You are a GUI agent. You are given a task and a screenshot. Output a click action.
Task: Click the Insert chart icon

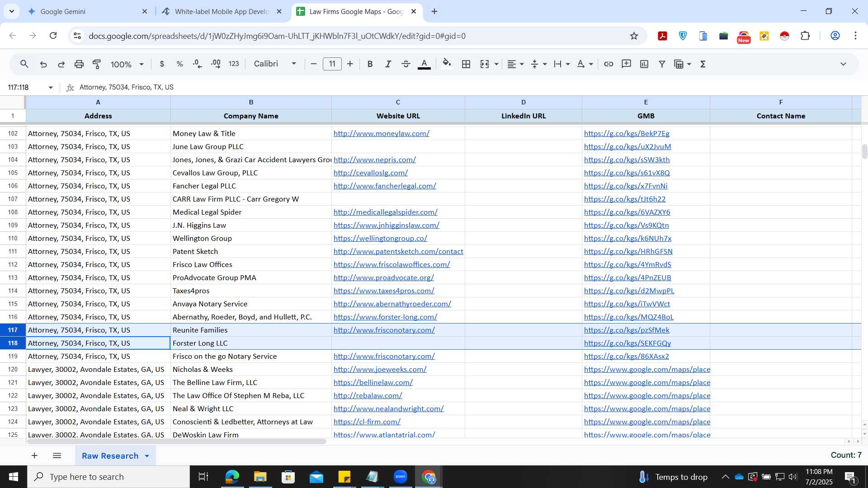click(x=644, y=64)
